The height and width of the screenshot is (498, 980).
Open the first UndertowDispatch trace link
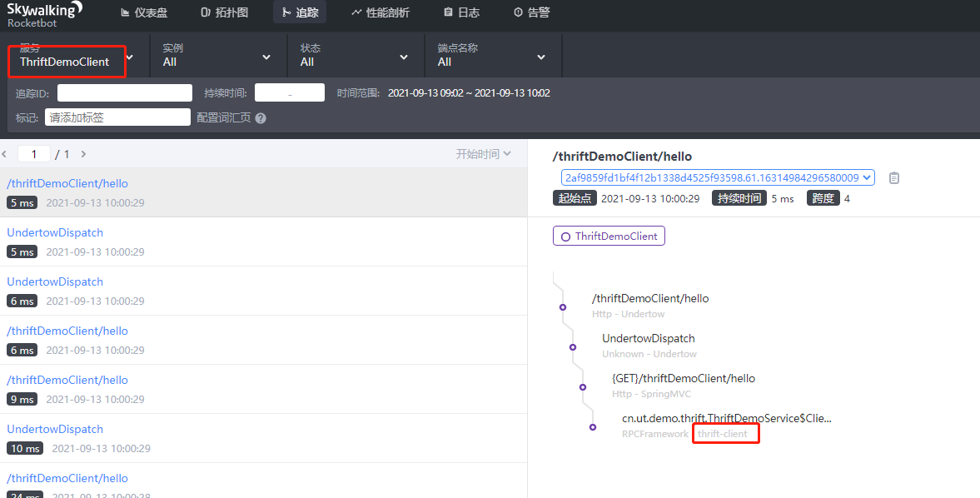[55, 232]
